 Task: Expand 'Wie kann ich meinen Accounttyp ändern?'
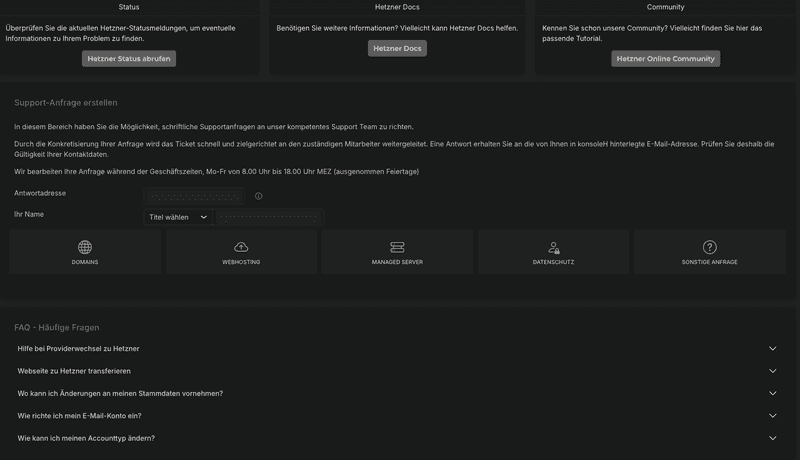pyautogui.click(x=772, y=438)
